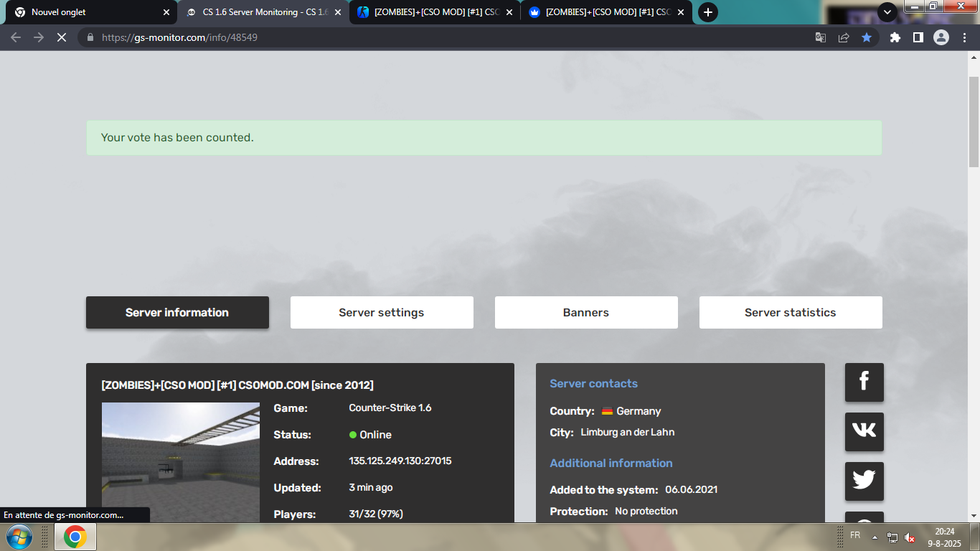Unmute the muted volume tray icon
Viewport: 980px width, 551px height.
tap(910, 537)
